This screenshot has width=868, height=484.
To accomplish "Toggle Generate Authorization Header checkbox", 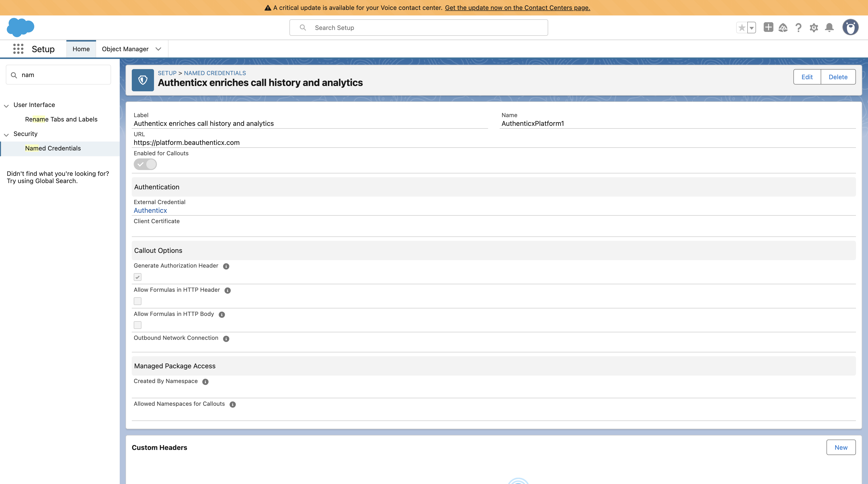I will coord(138,277).
